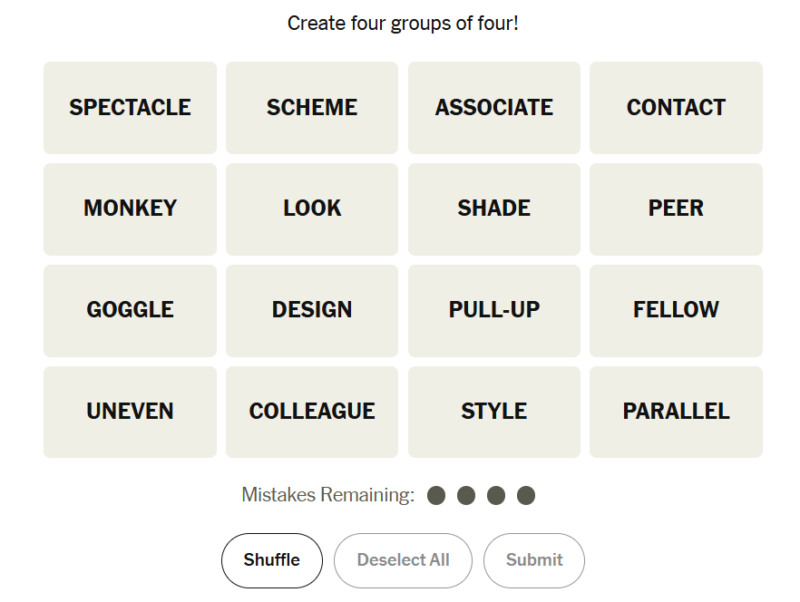Viewport: 800px width, 602px height.
Task: Choose the PEER tile
Action: pyautogui.click(x=676, y=209)
